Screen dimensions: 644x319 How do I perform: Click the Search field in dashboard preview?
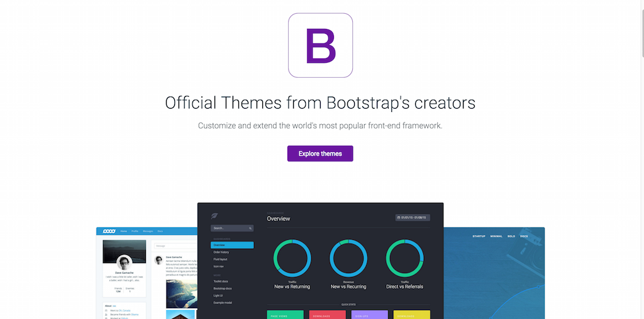[232, 228]
